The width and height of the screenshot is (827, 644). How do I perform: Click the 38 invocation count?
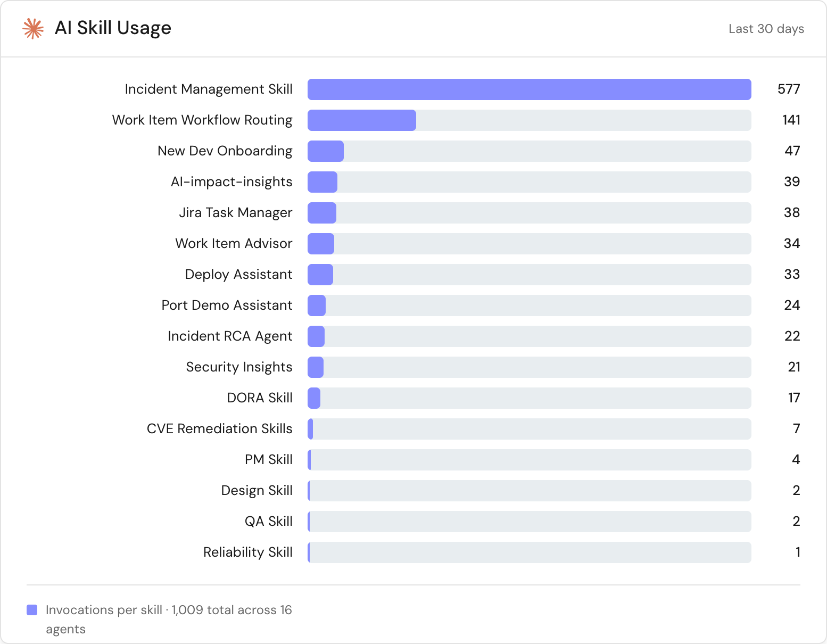pos(792,213)
